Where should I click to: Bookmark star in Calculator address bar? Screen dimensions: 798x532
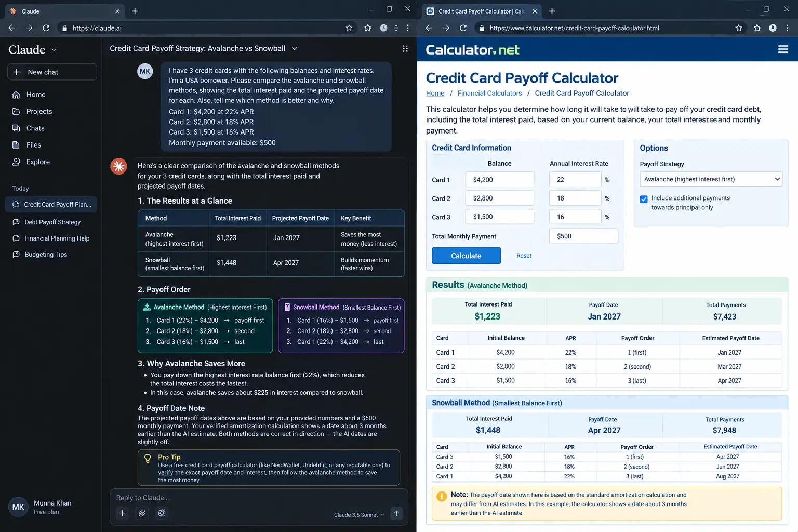739,28
